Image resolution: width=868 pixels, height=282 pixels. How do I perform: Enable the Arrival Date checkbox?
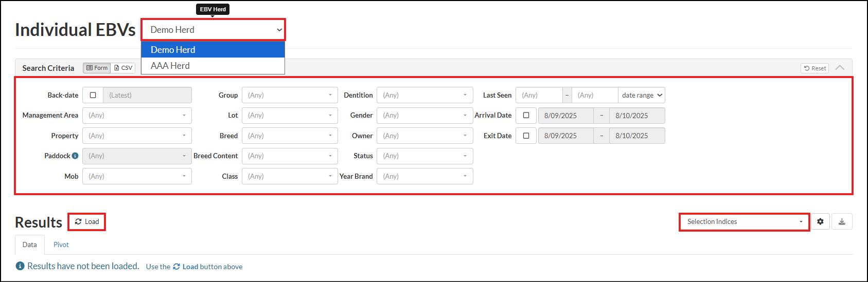click(526, 116)
